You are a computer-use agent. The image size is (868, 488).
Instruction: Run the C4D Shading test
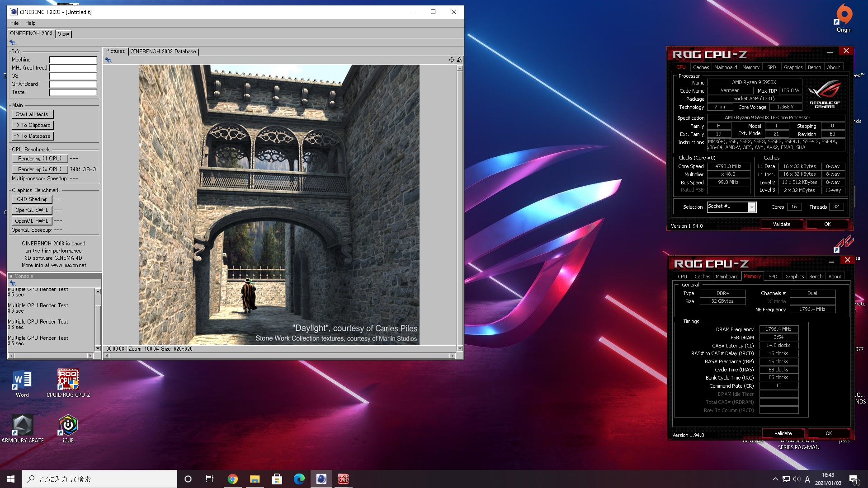(x=32, y=199)
